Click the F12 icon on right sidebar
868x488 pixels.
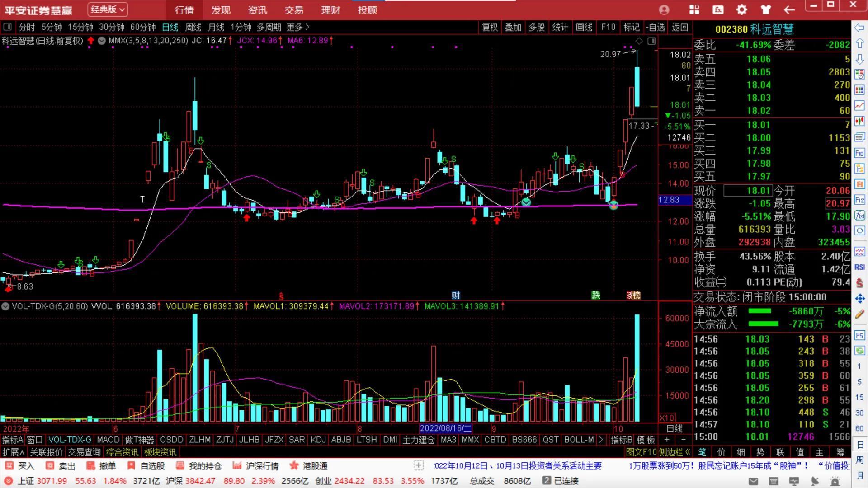tap(859, 200)
